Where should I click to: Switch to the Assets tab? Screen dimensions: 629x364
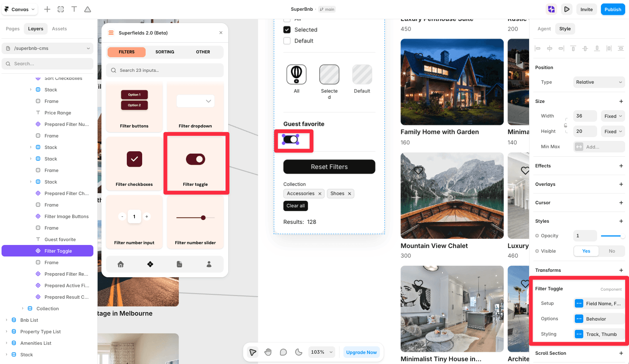59,29
